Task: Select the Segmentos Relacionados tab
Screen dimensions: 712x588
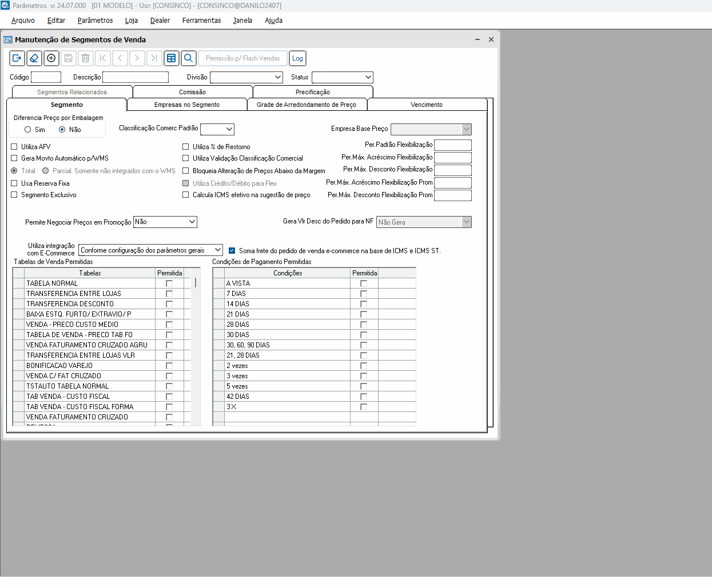Action: tap(72, 92)
